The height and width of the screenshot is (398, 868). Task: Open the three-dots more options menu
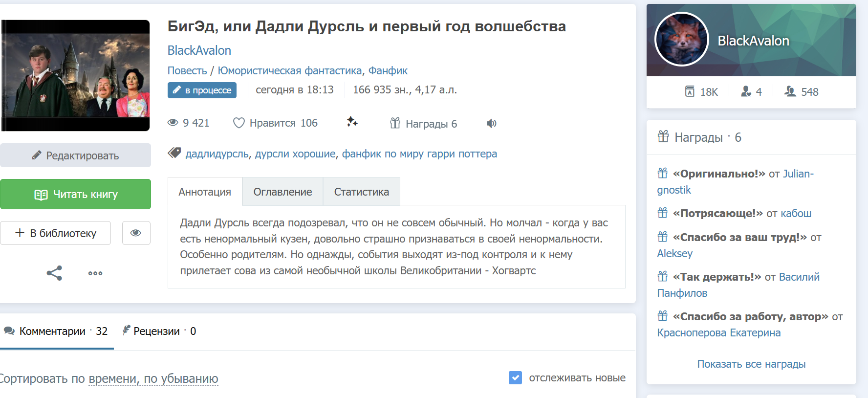[x=95, y=273]
